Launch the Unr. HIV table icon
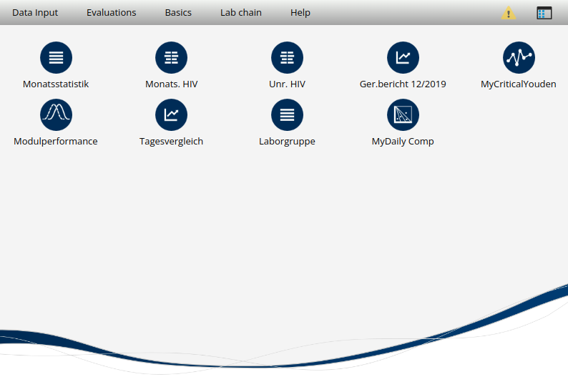 [x=288, y=58]
